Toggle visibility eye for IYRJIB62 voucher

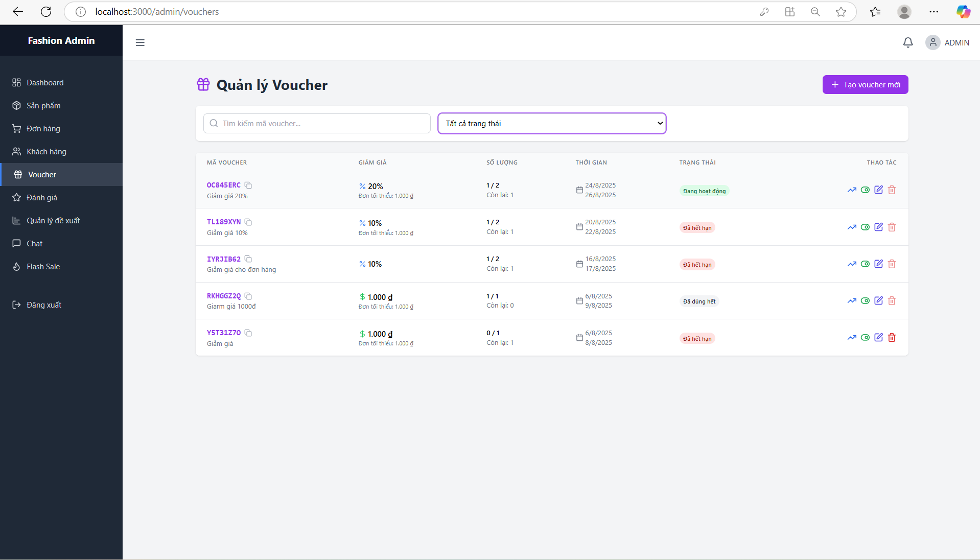click(x=865, y=264)
